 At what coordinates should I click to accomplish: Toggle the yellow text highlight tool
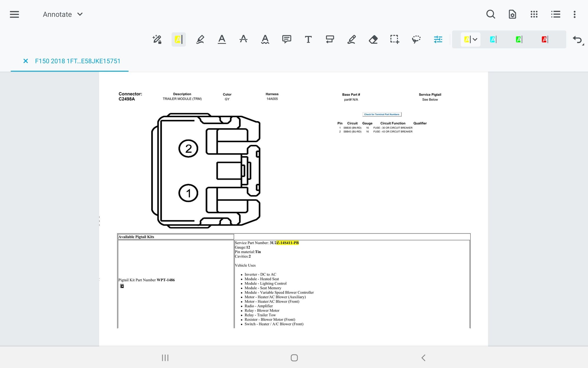(178, 39)
